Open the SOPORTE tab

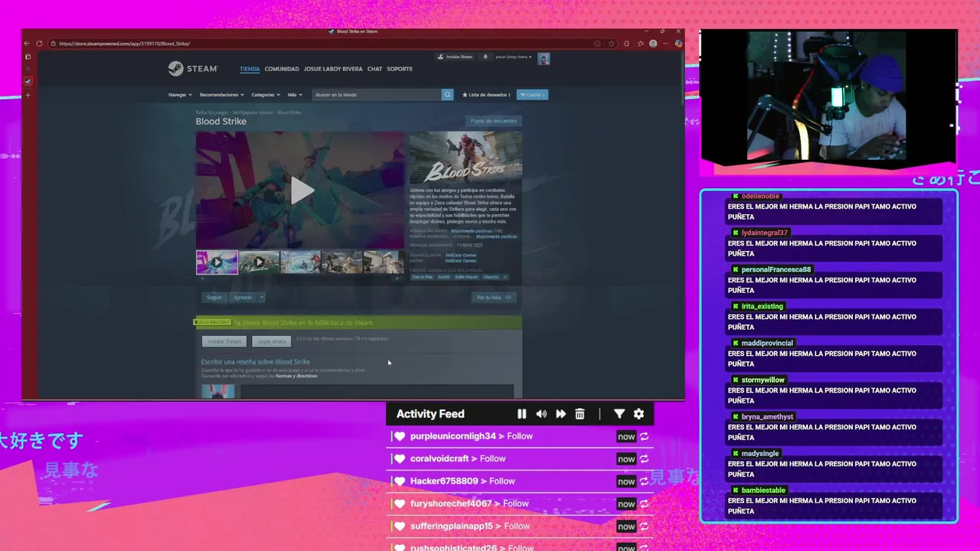[x=400, y=69]
